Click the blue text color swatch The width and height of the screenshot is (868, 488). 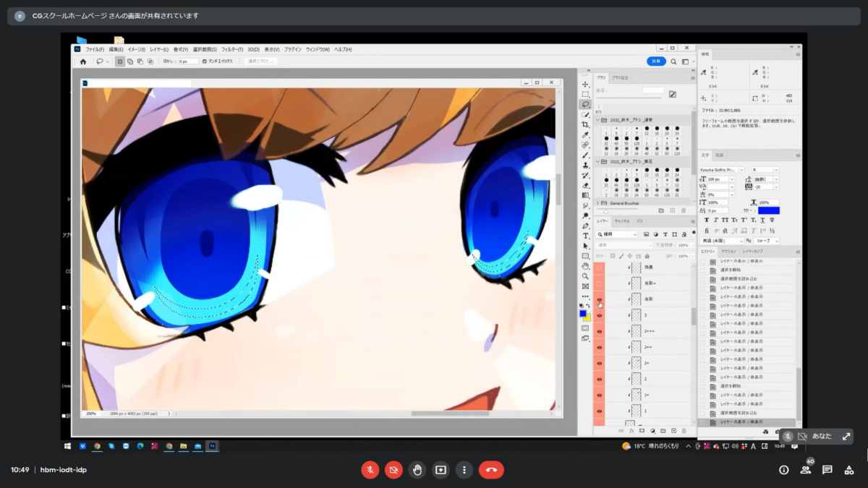point(768,210)
